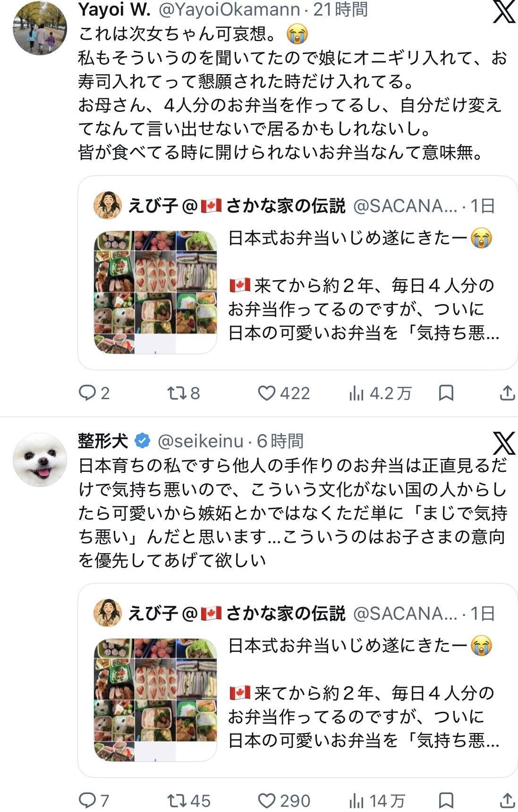Viewport: 518px width, 812px height.
Task: View analytics showing 14万 views
Action: [377, 800]
